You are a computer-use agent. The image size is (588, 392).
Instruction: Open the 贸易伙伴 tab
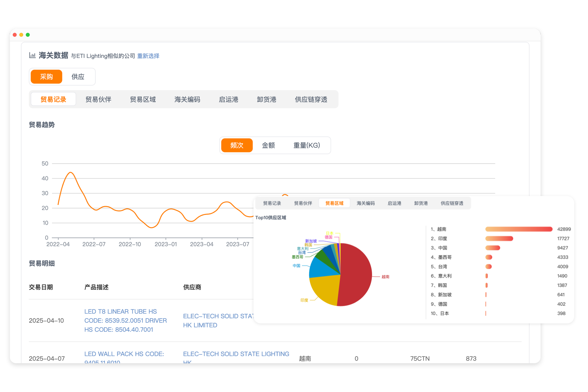pyautogui.click(x=99, y=99)
